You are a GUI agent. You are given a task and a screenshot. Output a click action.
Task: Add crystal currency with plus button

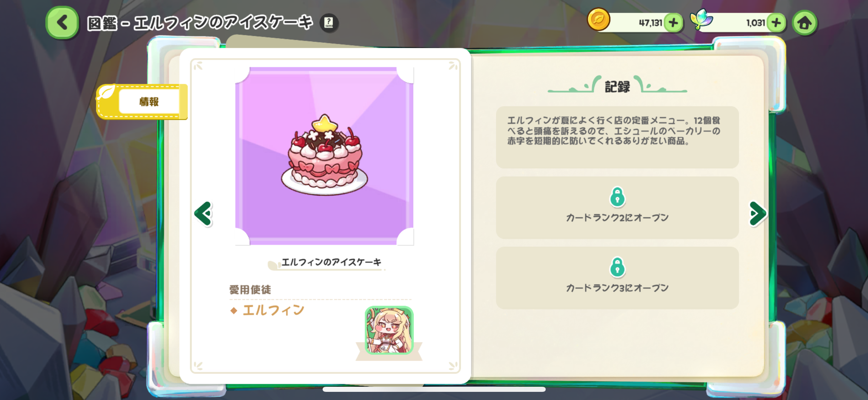click(x=776, y=23)
